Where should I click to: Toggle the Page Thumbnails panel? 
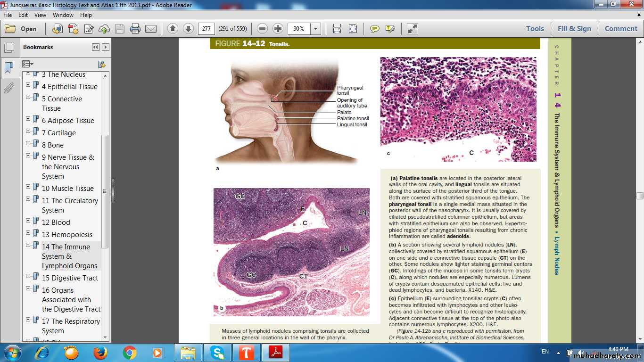8,48
